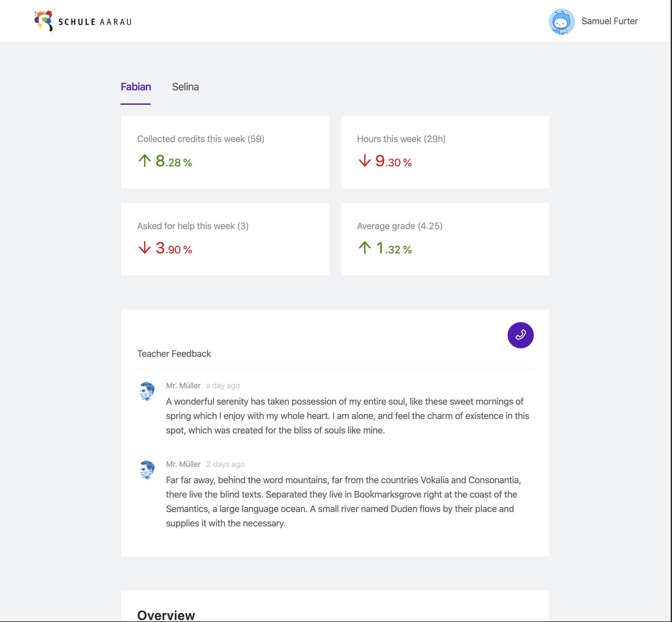This screenshot has width=672, height=622.
Task: Click the Schule Aarau logo
Action: (83, 22)
